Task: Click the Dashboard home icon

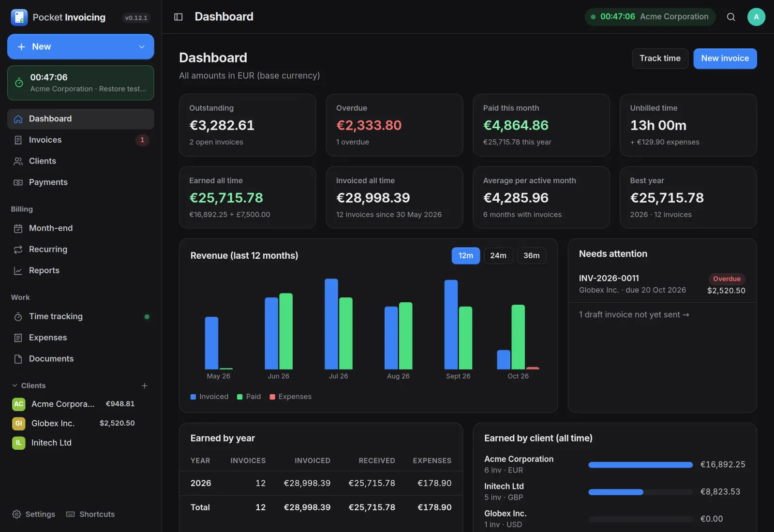Action: tap(18, 119)
